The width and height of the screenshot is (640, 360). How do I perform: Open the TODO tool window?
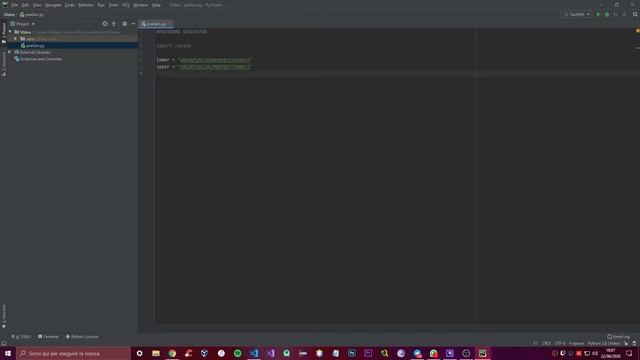coord(21,337)
